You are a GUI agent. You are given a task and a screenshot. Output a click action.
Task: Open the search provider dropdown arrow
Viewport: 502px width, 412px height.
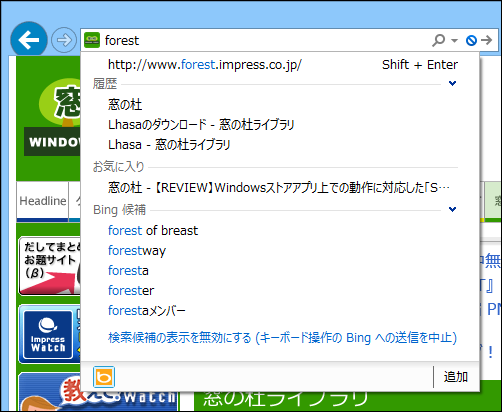[x=454, y=41]
